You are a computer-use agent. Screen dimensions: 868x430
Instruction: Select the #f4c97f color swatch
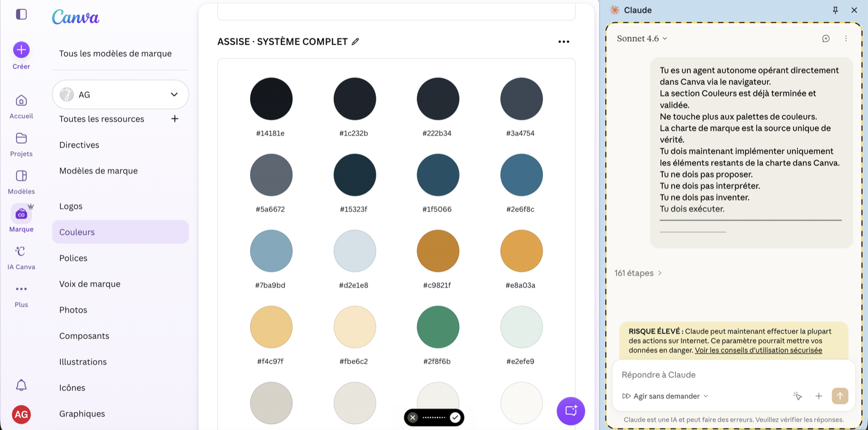[x=271, y=327]
